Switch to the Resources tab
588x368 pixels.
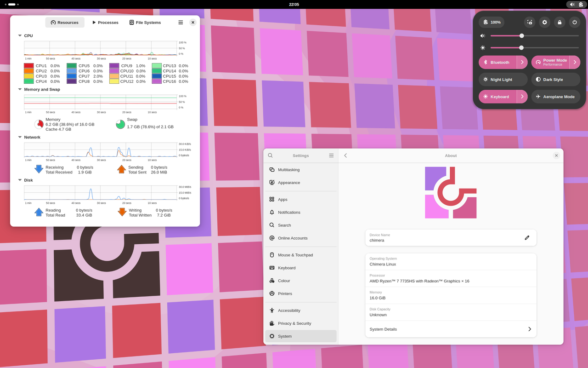tap(65, 22)
